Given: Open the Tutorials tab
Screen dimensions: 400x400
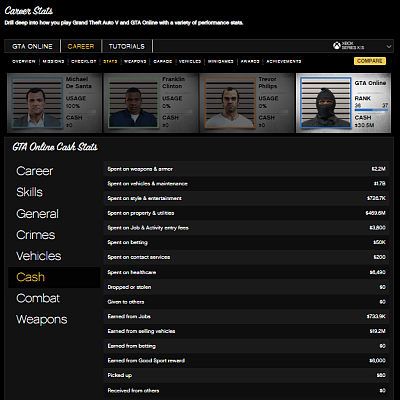Looking at the screenshot, I should [127, 46].
